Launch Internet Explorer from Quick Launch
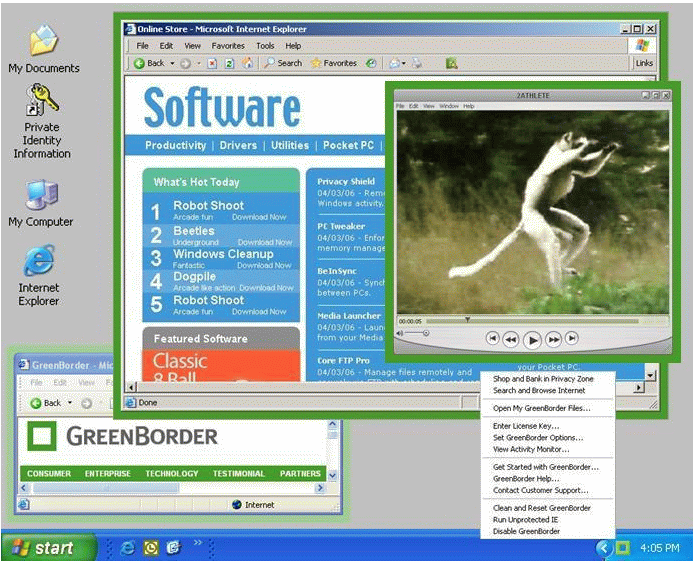This screenshot has height=563, width=693. (128, 548)
